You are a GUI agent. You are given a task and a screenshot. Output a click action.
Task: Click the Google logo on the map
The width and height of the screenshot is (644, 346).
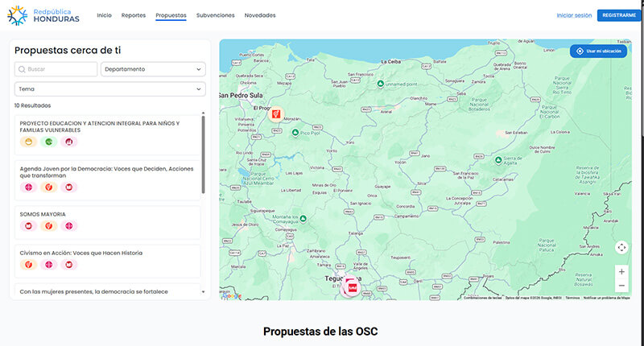click(x=231, y=296)
